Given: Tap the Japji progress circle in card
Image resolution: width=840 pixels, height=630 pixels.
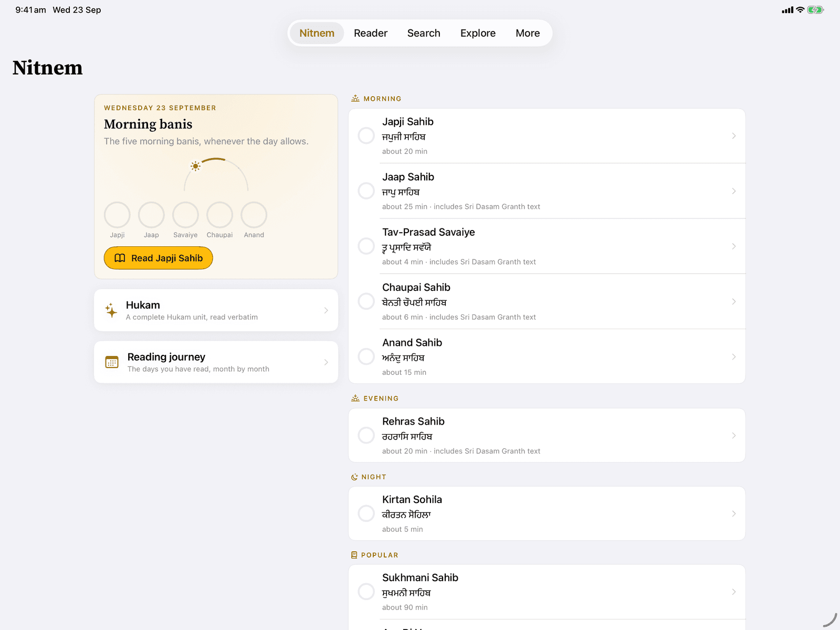Looking at the screenshot, I should point(117,215).
